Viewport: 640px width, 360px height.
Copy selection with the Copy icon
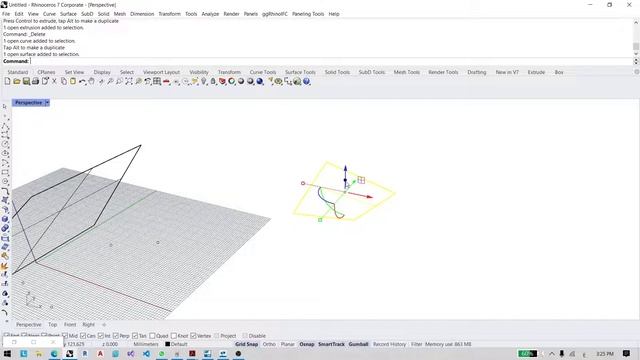click(64, 82)
